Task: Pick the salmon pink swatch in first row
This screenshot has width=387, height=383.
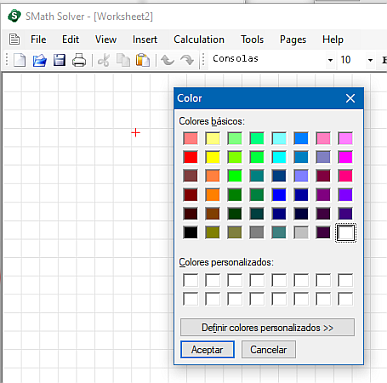Action: (190, 138)
